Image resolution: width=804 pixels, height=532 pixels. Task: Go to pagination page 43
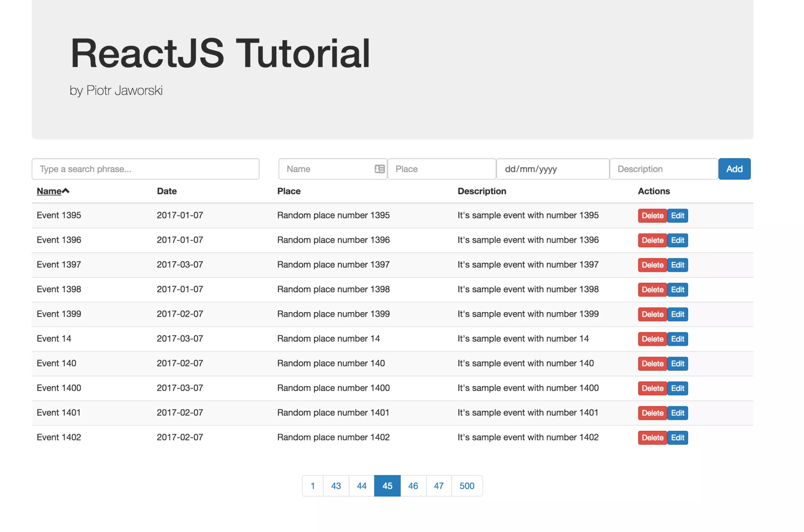coord(336,486)
